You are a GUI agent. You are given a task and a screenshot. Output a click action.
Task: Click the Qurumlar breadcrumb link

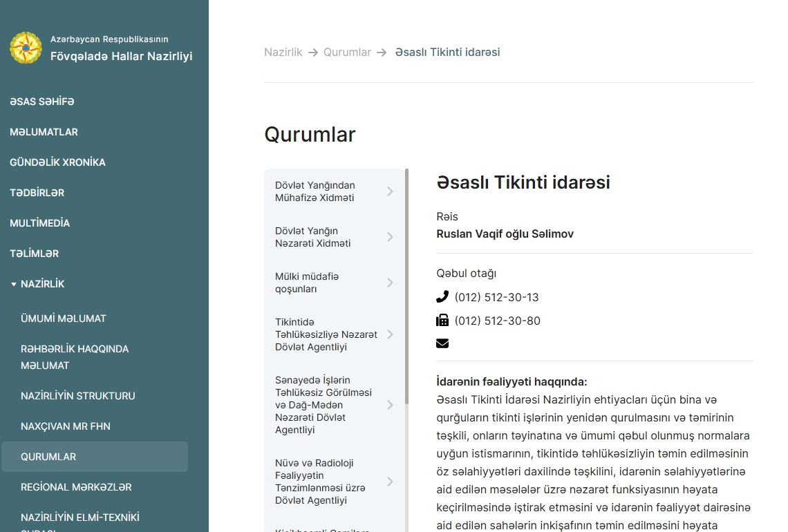tap(347, 53)
